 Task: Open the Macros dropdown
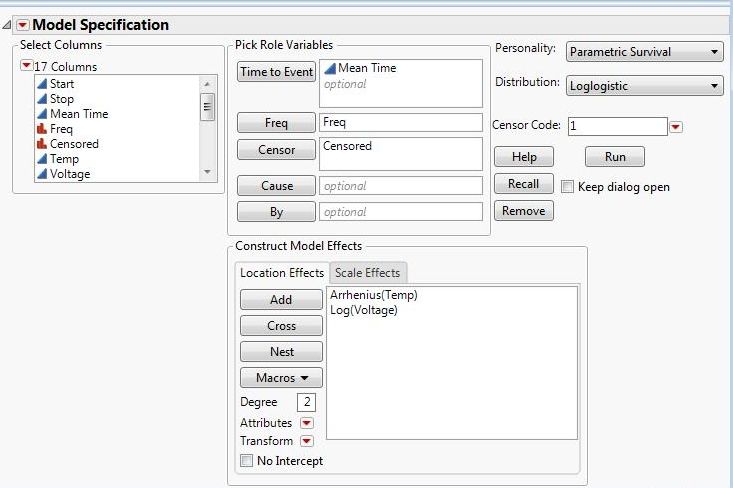coord(281,378)
